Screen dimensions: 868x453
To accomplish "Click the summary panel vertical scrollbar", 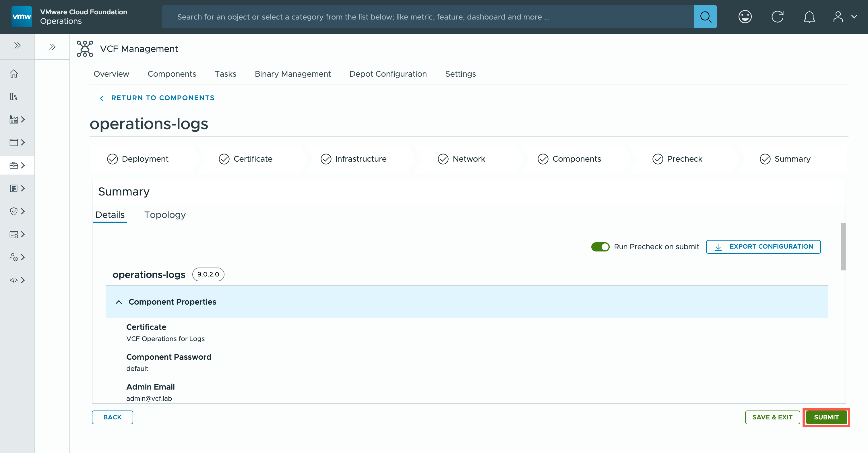I will pos(843,247).
